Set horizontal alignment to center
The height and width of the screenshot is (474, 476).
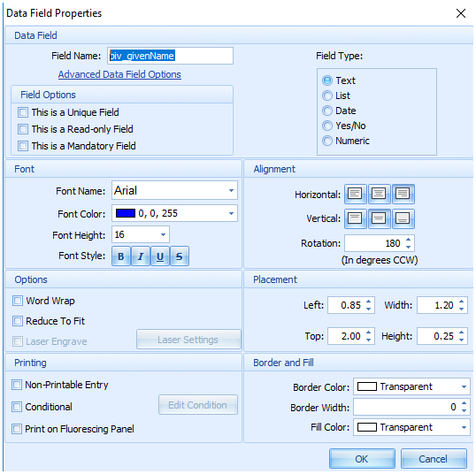(x=379, y=194)
